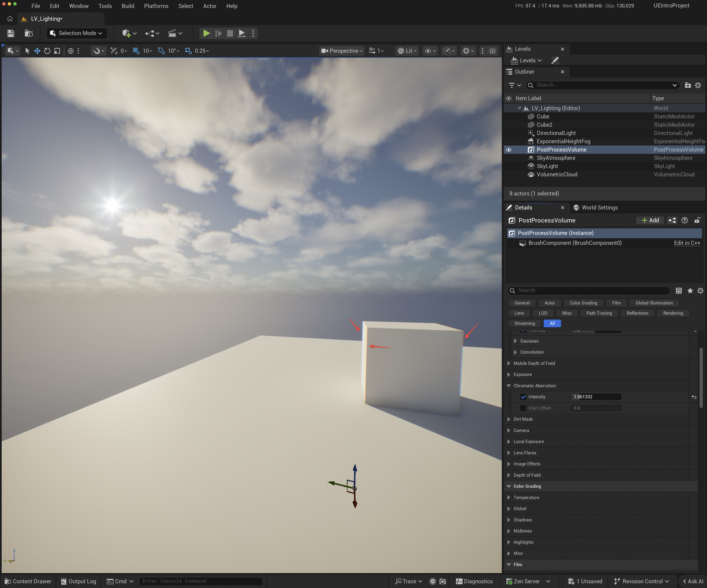
Task: Open the Selection Mode dropdown
Action: click(77, 33)
